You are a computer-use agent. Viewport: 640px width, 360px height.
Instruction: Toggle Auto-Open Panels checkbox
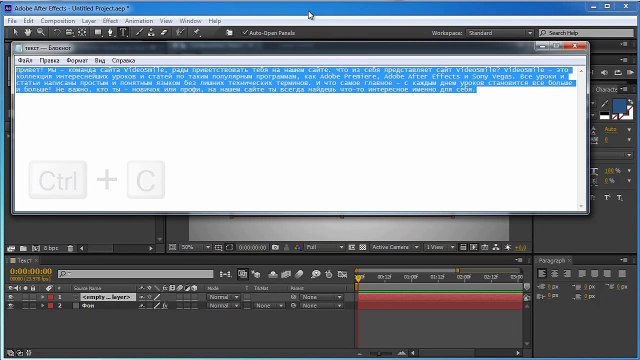coord(245,33)
